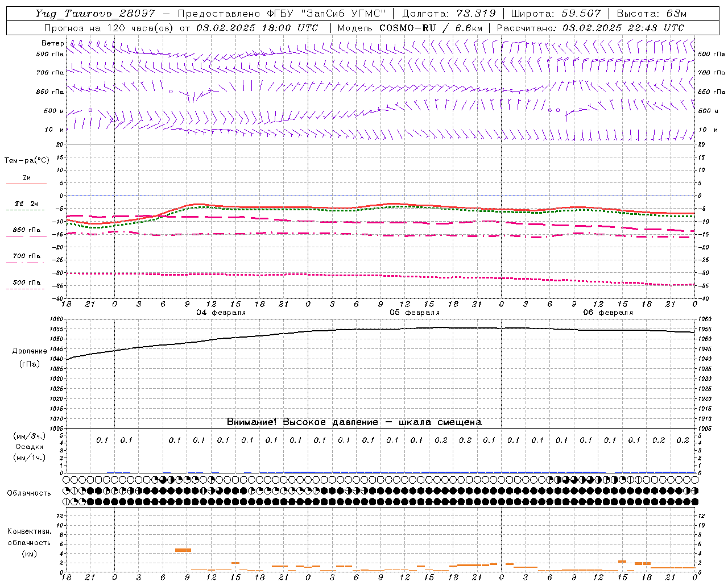Click the Давление pressure panel title
Viewport: 728px width, 582px height.
click(30, 351)
